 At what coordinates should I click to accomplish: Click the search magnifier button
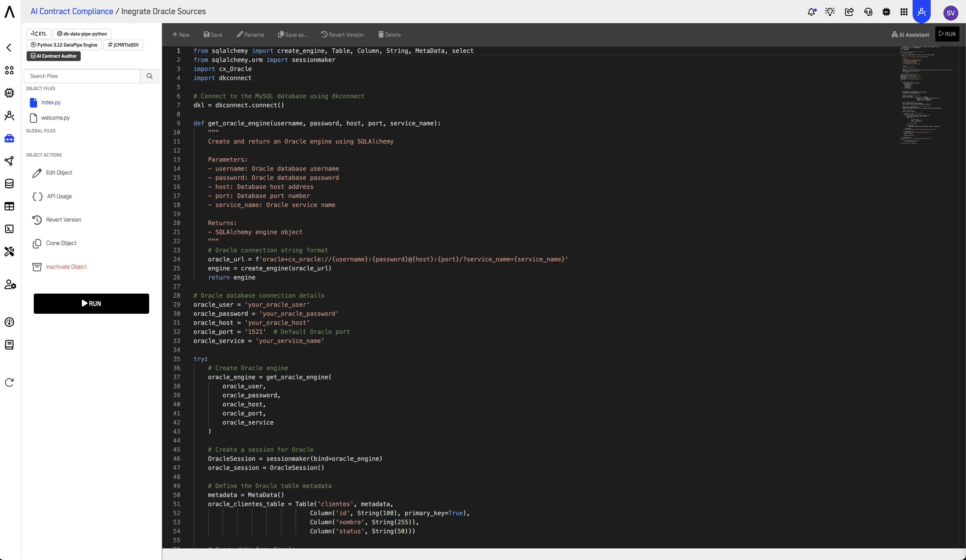(149, 76)
